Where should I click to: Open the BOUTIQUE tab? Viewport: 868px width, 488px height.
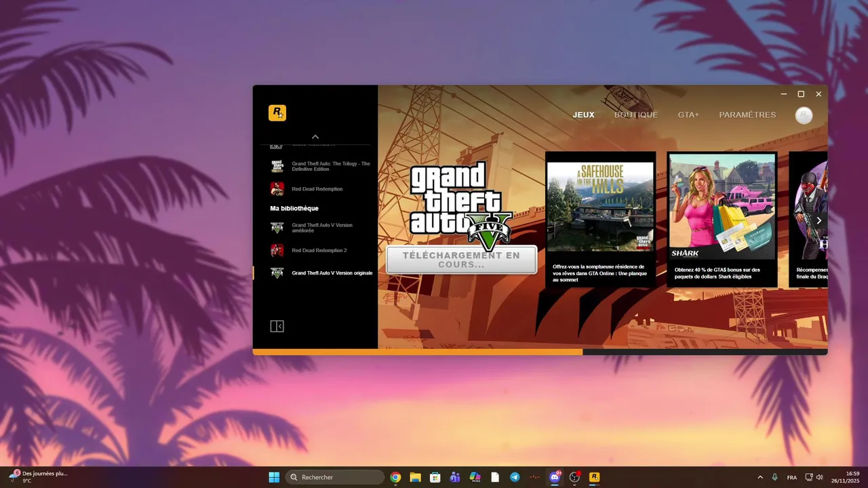636,115
